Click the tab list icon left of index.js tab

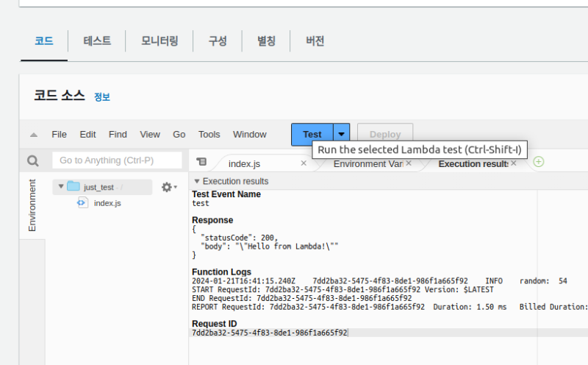coord(201,162)
